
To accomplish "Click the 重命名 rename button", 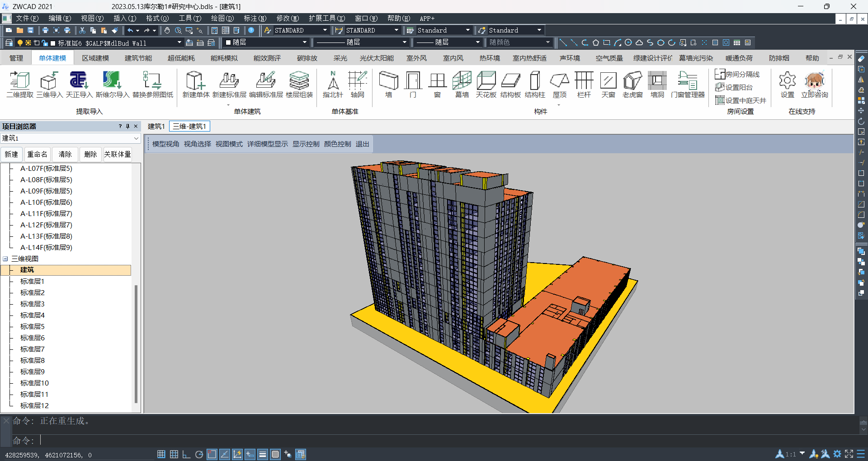I will pyautogui.click(x=37, y=155).
